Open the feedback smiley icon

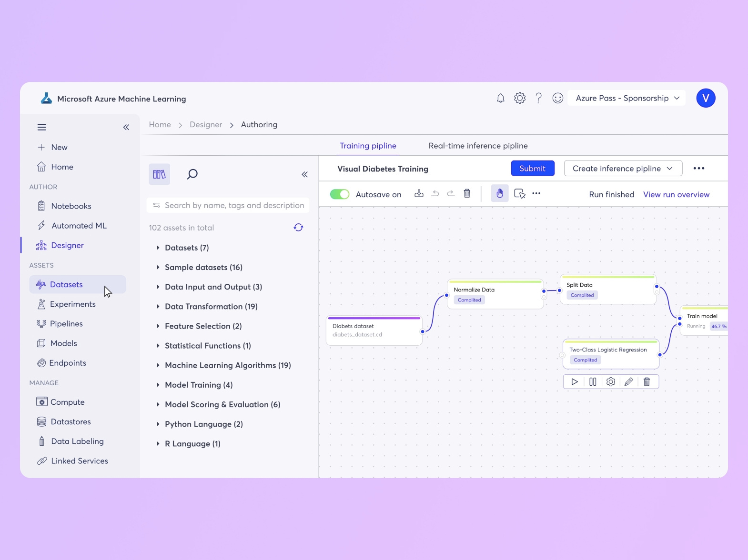coord(558,98)
